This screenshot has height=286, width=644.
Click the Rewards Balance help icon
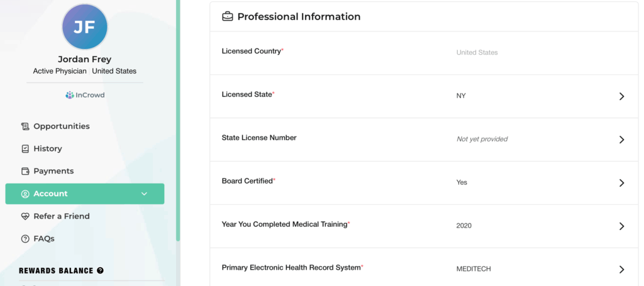100,271
